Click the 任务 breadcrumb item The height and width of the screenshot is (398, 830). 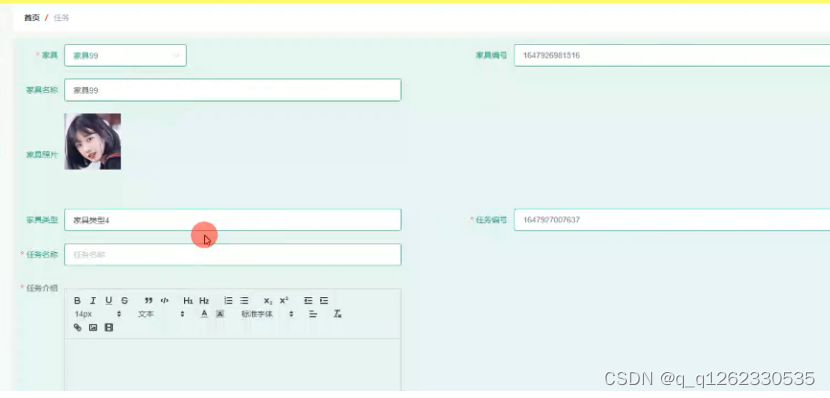[61, 18]
